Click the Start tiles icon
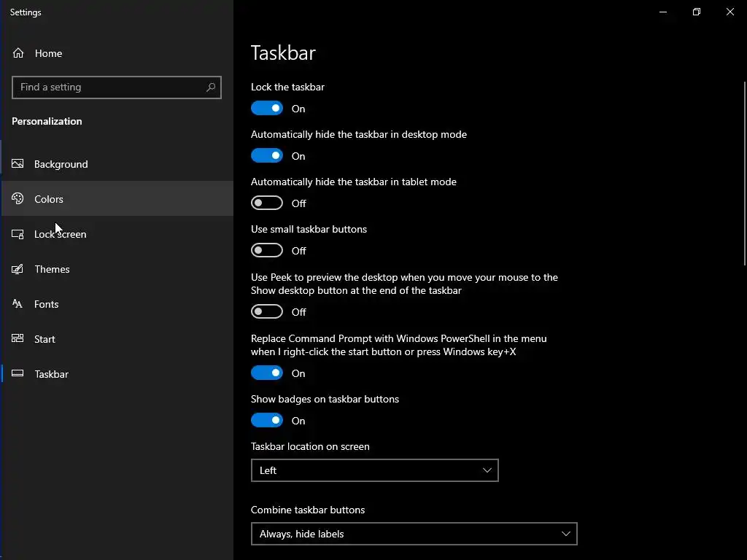747x560 pixels. pyautogui.click(x=18, y=339)
